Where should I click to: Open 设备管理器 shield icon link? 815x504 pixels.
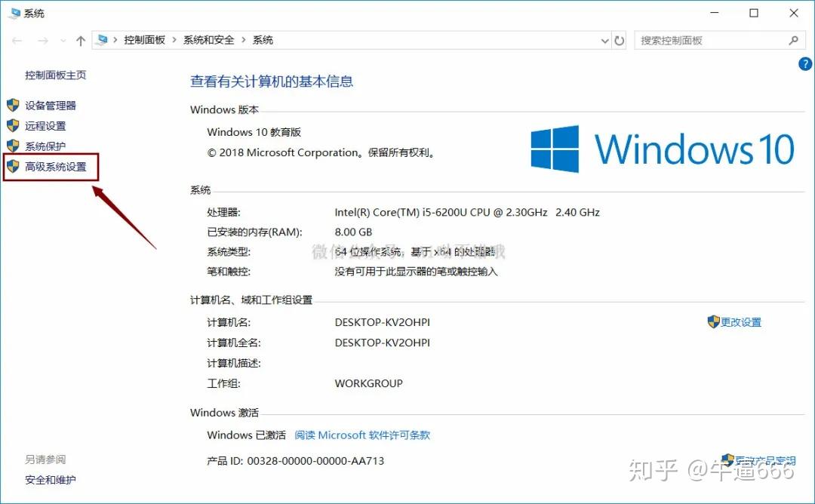(13, 106)
